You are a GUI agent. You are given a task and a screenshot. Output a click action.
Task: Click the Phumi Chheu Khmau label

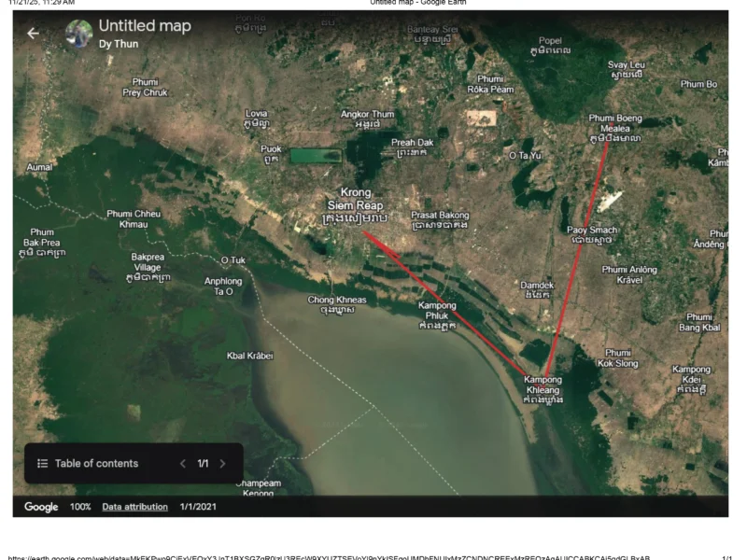pos(134,219)
